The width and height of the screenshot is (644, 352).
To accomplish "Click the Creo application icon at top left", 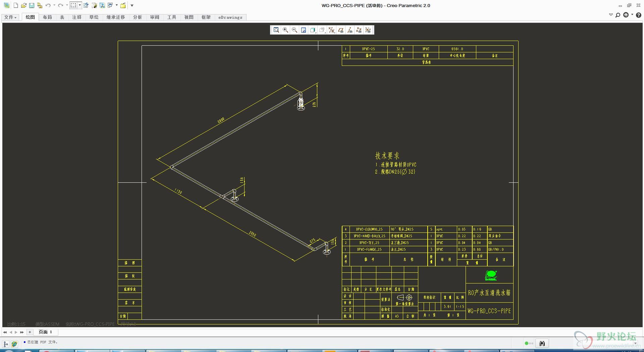I will point(6,5).
